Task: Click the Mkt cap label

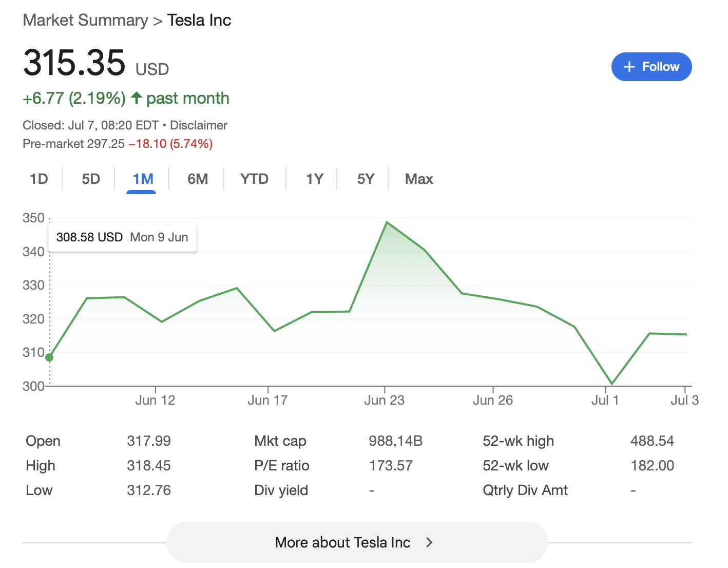Action: (x=280, y=441)
